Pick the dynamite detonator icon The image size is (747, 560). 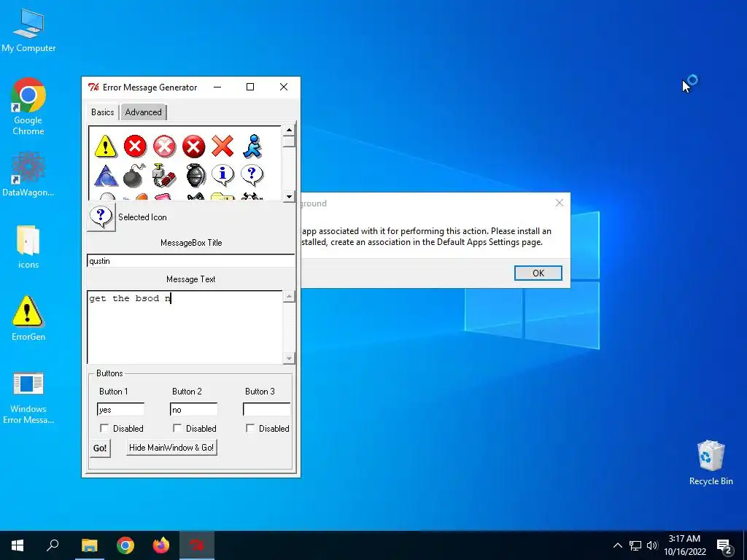pyautogui.click(x=164, y=176)
